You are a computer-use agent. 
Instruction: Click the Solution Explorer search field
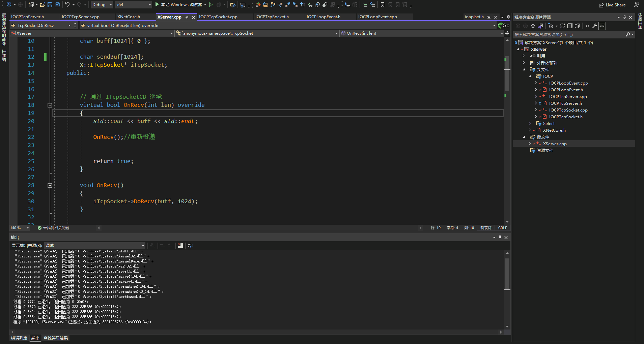(569, 34)
